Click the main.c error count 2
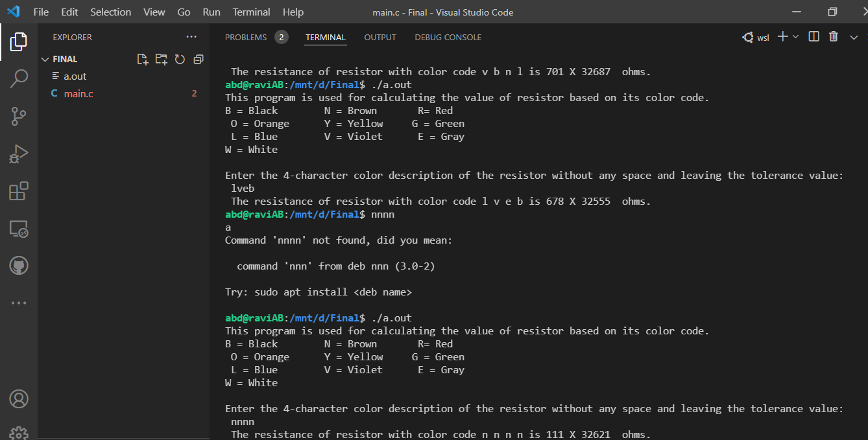868x440 pixels. point(194,94)
